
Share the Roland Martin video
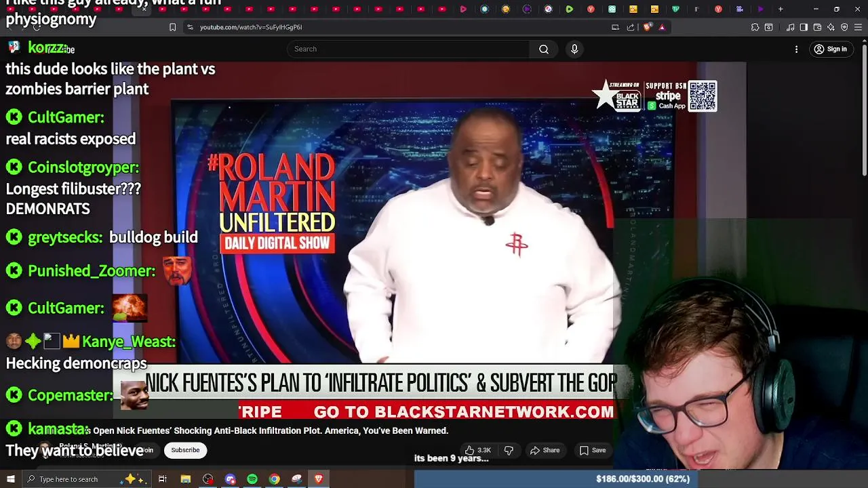[545, 450]
